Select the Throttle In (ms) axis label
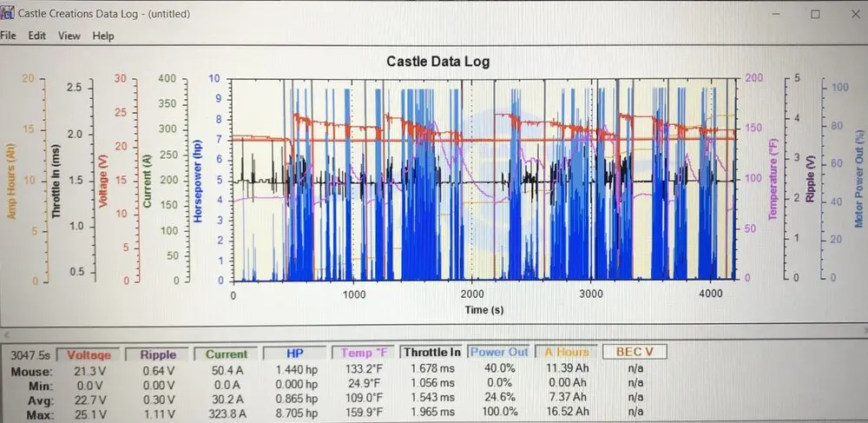 point(56,181)
